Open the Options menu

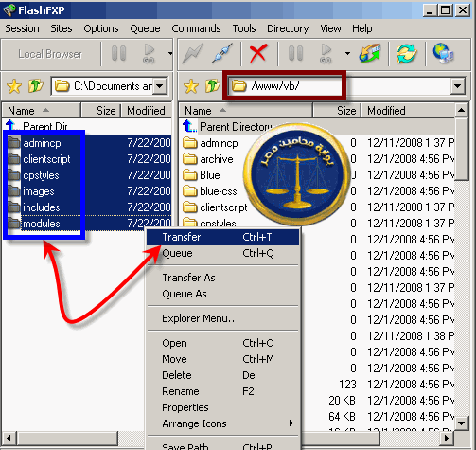point(101,28)
